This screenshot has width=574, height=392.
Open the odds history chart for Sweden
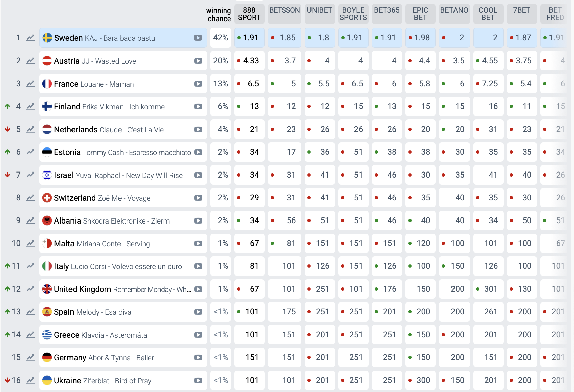tap(30, 38)
